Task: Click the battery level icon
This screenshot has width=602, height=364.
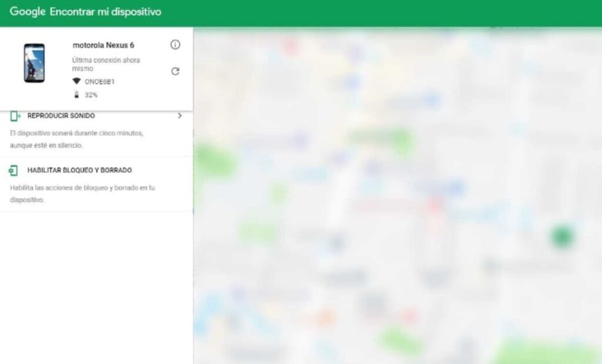Action: coord(76,95)
